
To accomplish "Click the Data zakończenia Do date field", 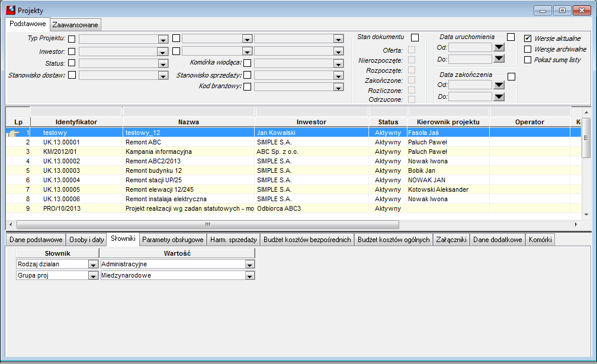I will click(x=470, y=96).
